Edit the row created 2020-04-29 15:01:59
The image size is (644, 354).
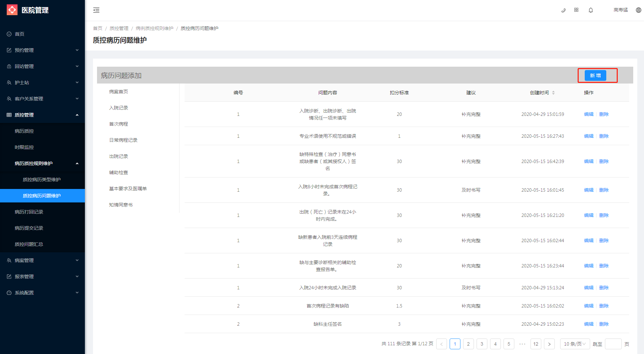pyautogui.click(x=589, y=114)
